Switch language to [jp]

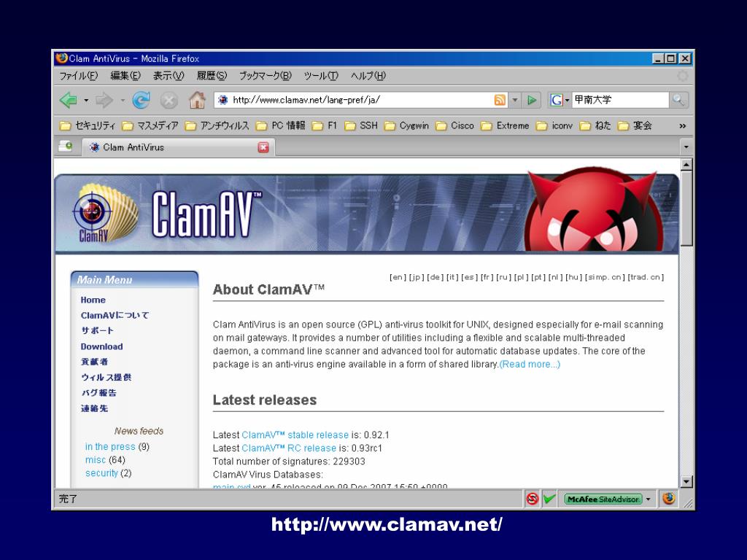[416, 277]
